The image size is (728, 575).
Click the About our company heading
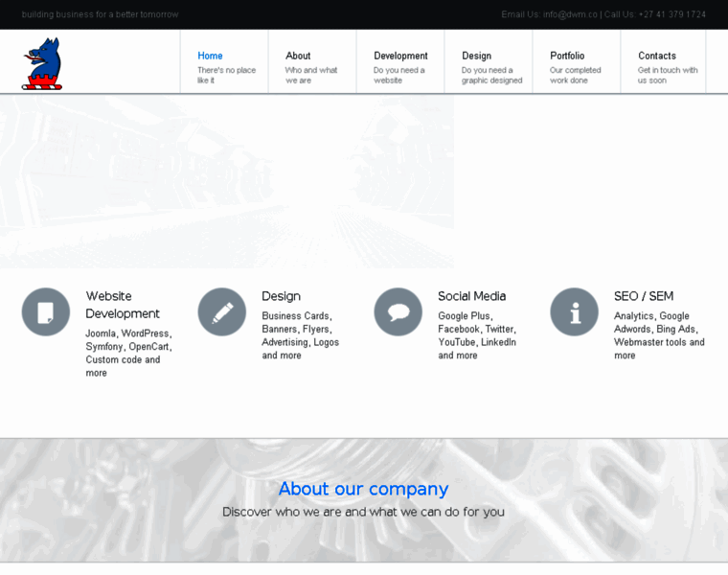tap(363, 489)
